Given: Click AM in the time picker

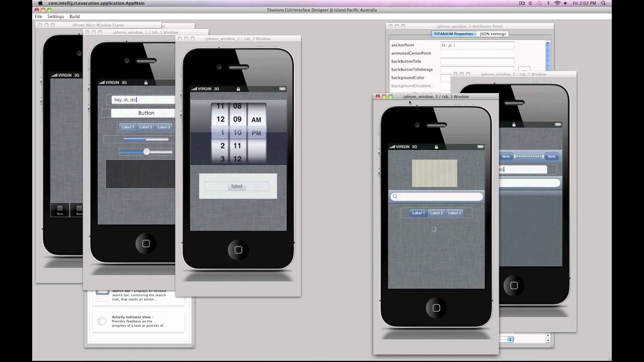Looking at the screenshot, I should click(x=256, y=120).
